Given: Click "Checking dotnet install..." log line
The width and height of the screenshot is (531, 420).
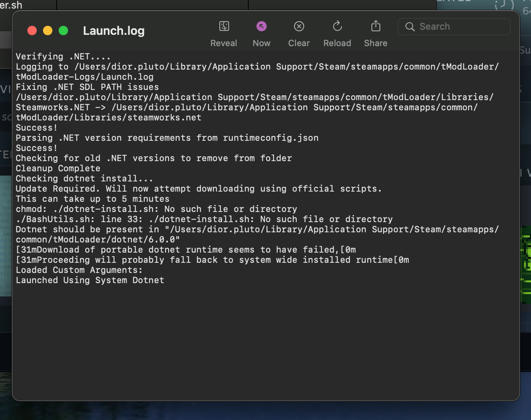Looking at the screenshot, I should point(84,179).
